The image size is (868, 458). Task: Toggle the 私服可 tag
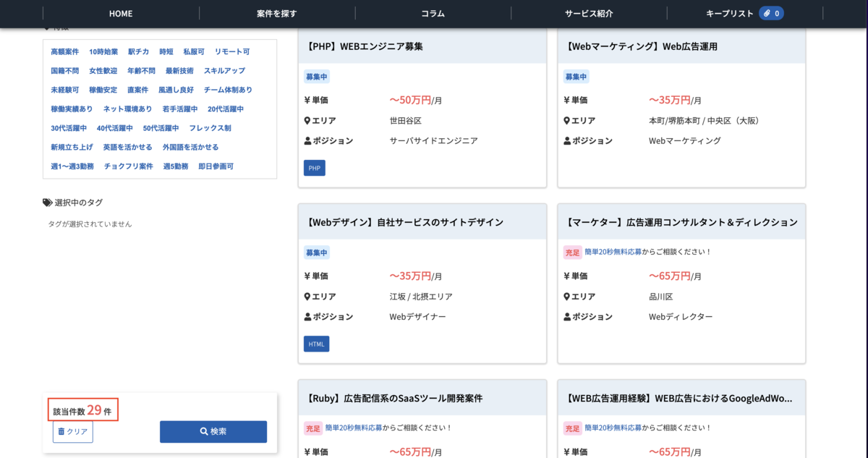[x=194, y=52]
